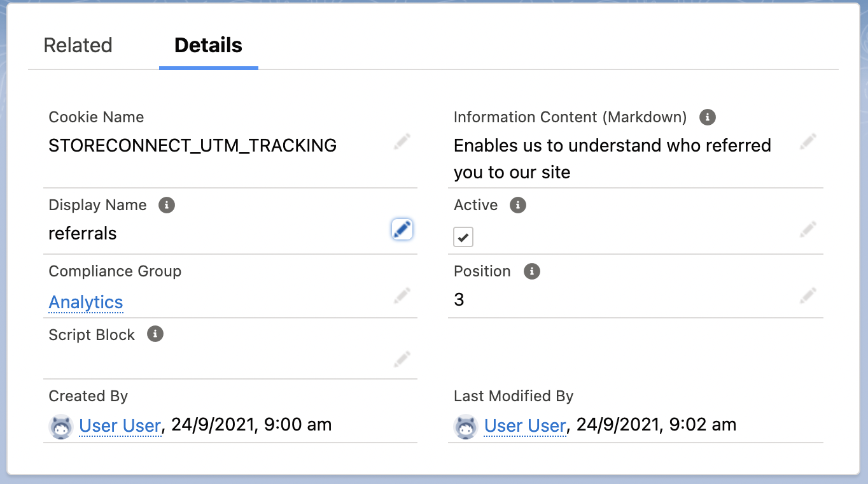
Task: Open the Created By User User profile link
Action: (120, 425)
